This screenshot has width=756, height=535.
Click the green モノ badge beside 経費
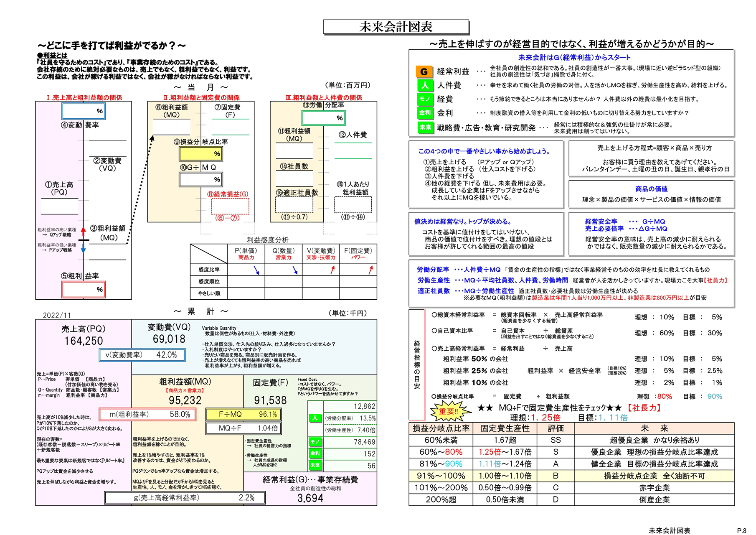point(424,99)
